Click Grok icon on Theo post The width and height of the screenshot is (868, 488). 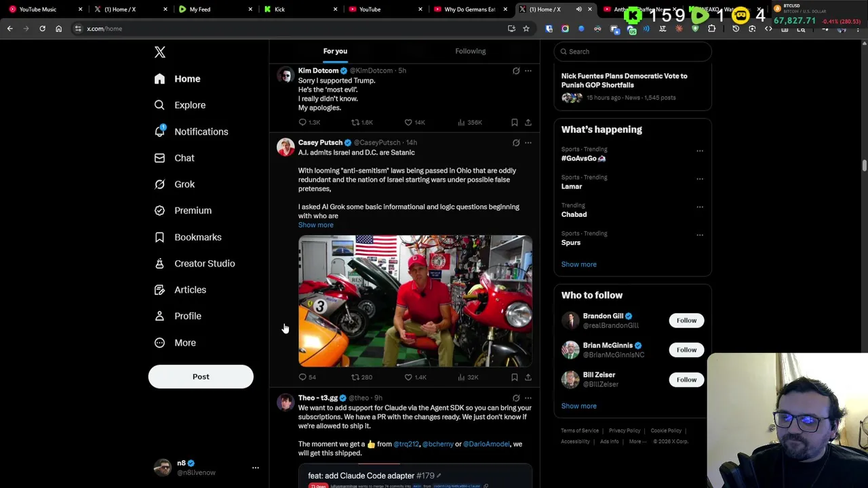click(515, 399)
